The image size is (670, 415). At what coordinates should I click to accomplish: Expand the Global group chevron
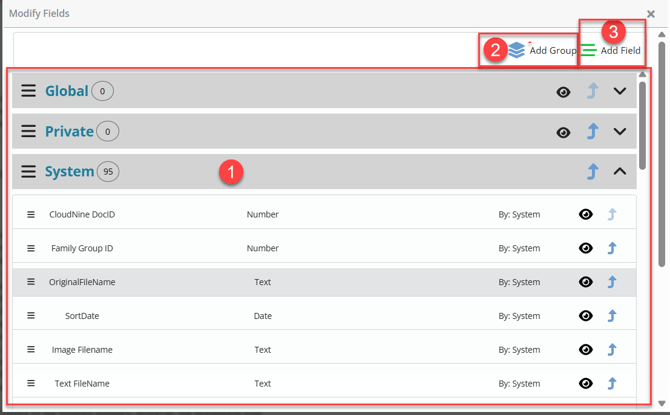point(620,91)
